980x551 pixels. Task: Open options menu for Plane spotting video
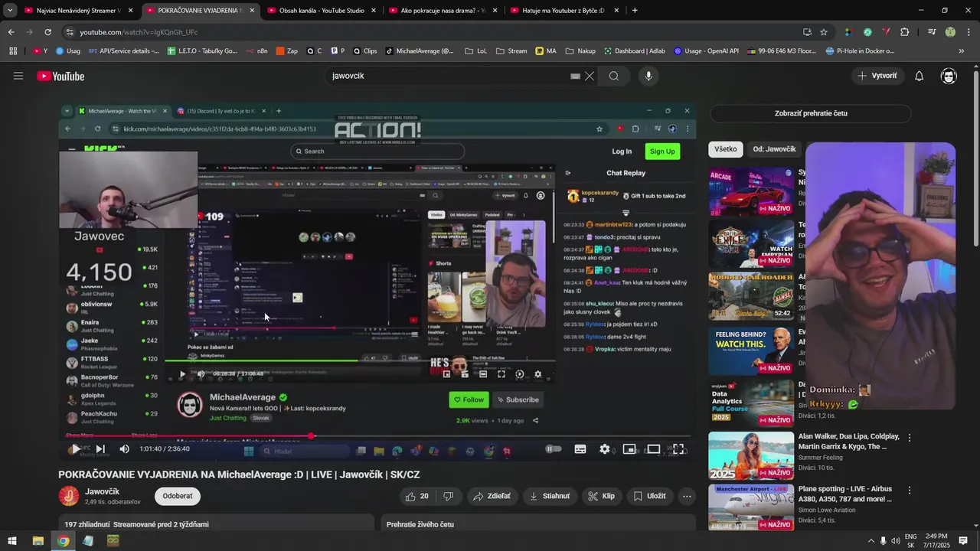(x=910, y=490)
